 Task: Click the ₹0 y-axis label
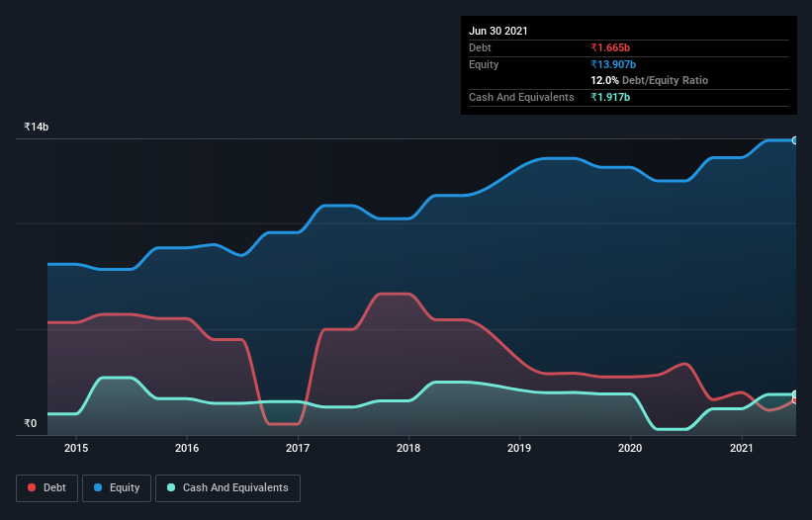(x=31, y=423)
